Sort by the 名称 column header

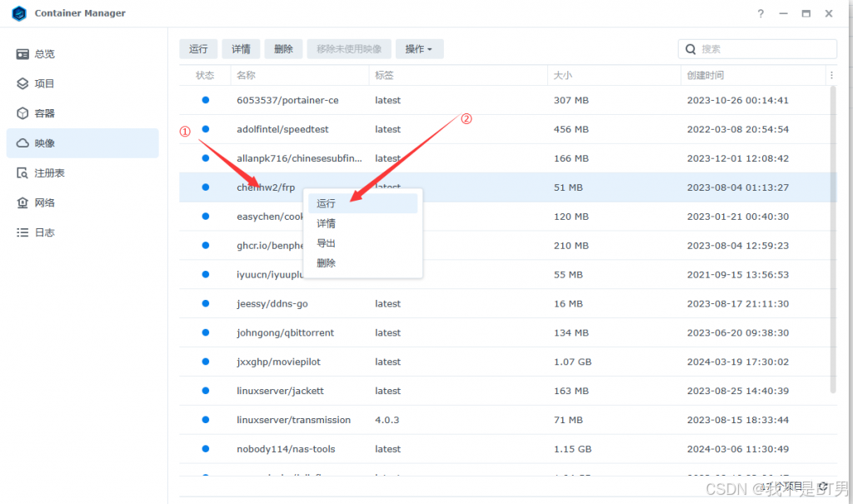tap(300, 75)
